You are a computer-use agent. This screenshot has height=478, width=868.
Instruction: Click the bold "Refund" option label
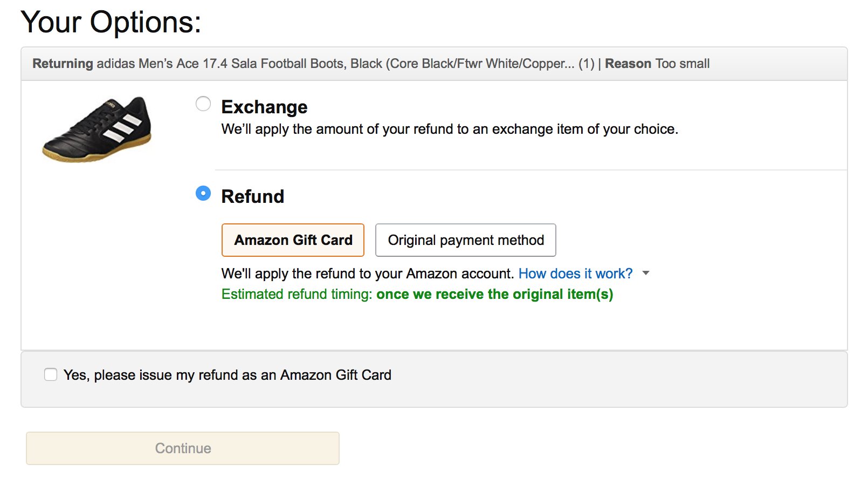252,196
